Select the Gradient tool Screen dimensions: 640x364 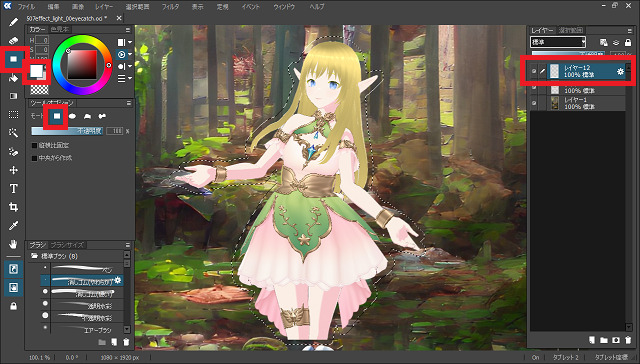point(13,96)
